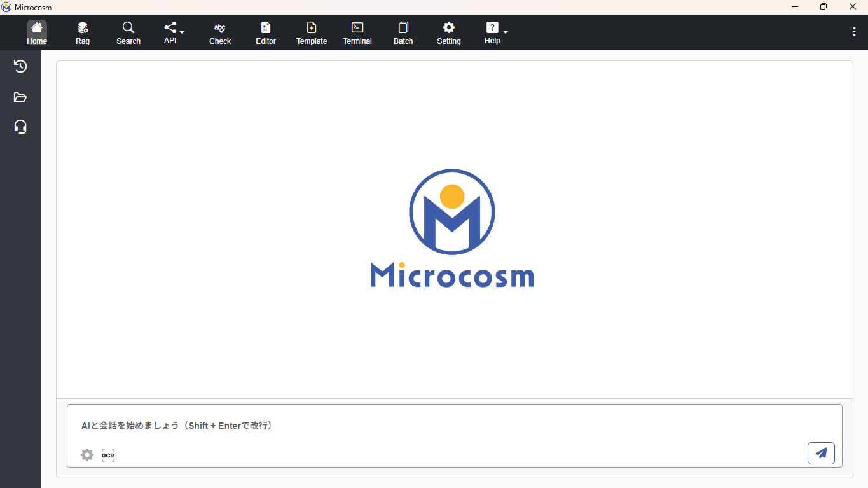This screenshot has height=488, width=868.
Task: Switch to the Home tab
Action: (x=37, y=33)
